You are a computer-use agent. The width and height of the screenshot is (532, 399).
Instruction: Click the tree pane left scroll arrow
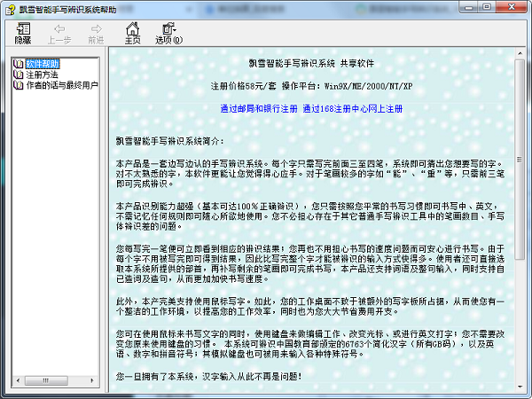[18, 380]
